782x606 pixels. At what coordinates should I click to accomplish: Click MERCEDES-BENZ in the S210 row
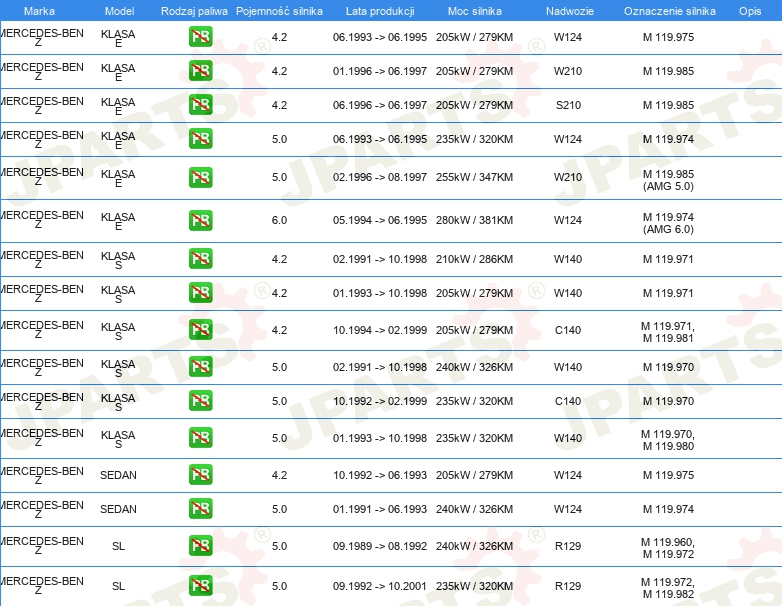(42, 106)
